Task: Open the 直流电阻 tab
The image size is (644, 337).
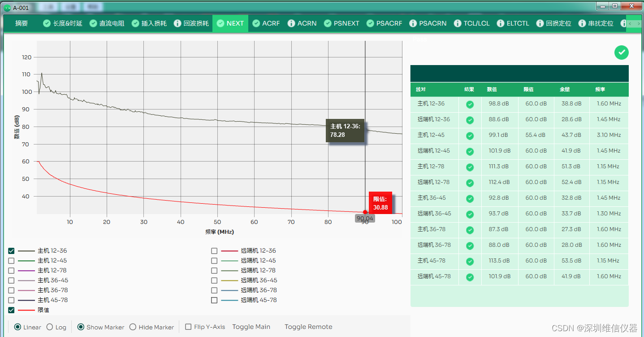Action: pyautogui.click(x=107, y=23)
